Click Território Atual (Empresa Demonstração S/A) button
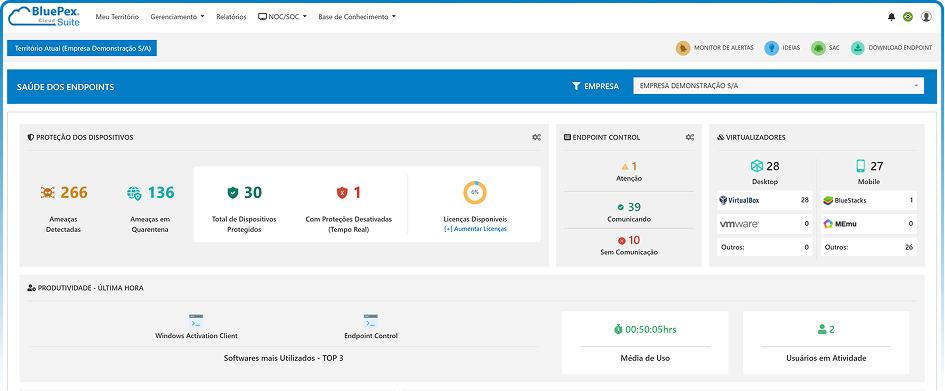This screenshot has height=391, width=945. tap(82, 48)
